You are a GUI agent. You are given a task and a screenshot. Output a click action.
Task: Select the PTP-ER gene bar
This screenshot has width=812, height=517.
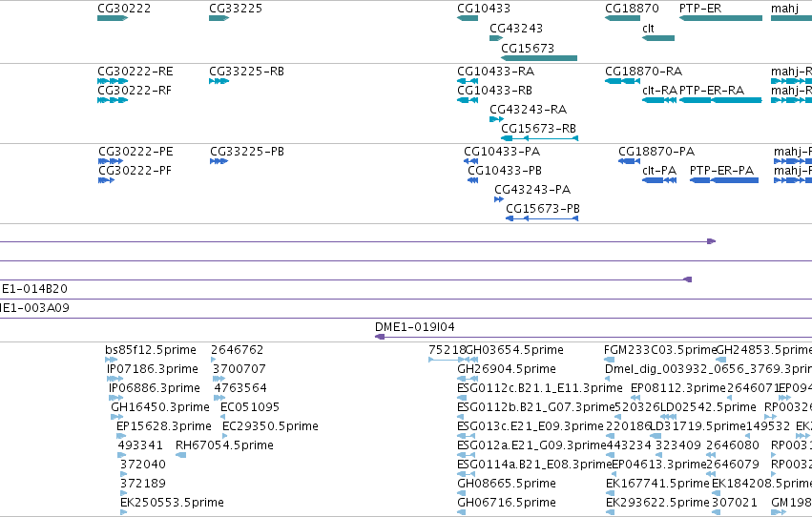point(720,18)
